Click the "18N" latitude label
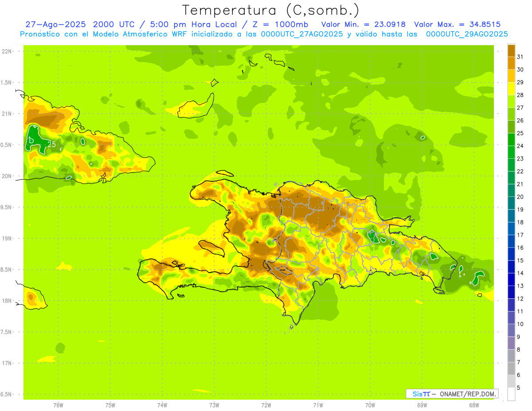 pyautogui.click(x=7, y=301)
